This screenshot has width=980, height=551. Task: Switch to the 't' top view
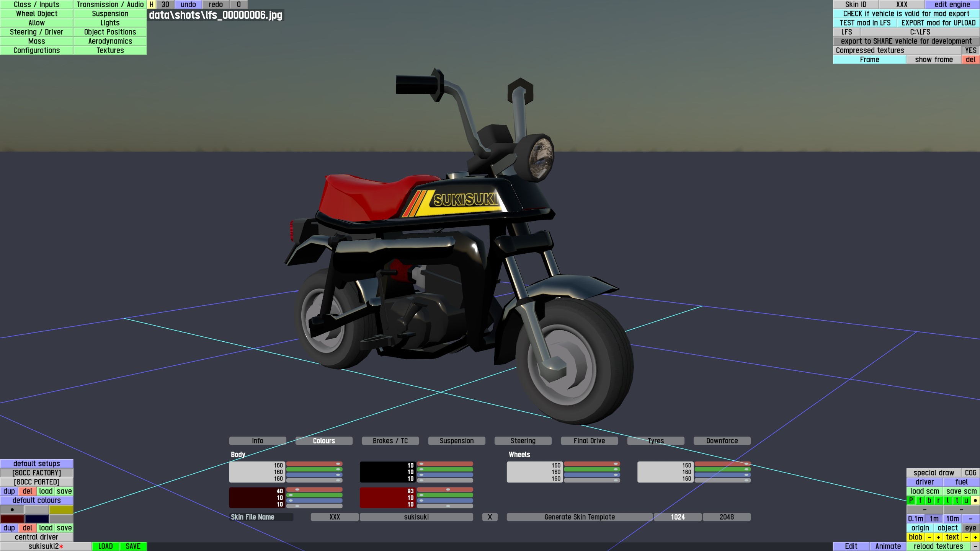(957, 500)
